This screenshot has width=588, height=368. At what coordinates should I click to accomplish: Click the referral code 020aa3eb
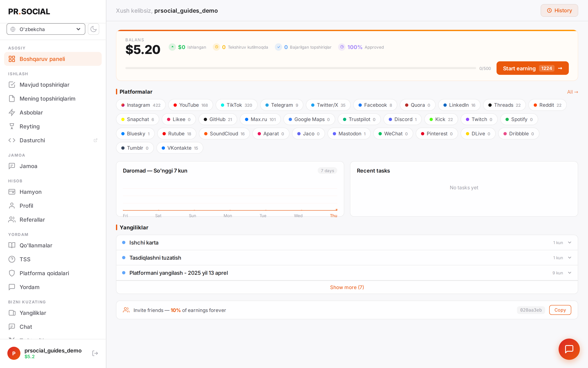531,310
